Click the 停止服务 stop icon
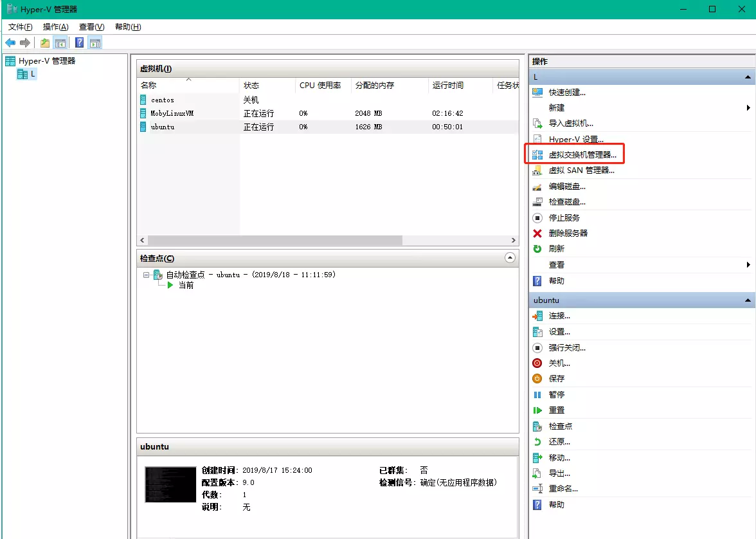Image resolution: width=756 pixels, height=539 pixels. (x=537, y=217)
